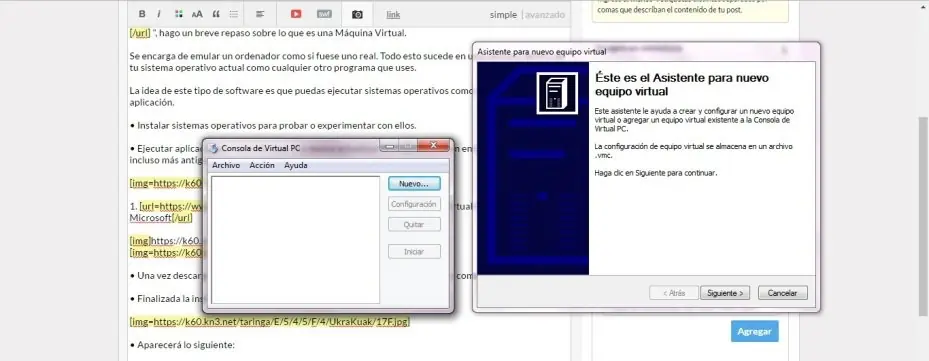929x361 pixels.
Task: Click the Nuevo... button
Action: 414,184
